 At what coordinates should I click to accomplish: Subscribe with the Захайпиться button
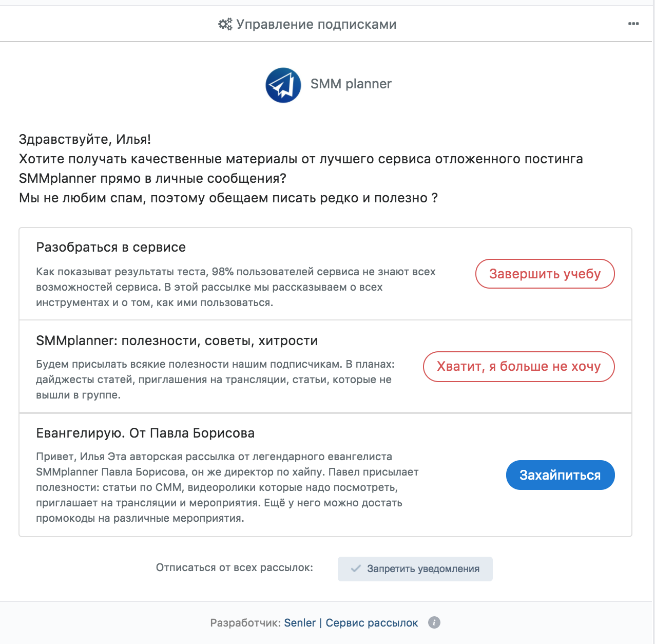pyautogui.click(x=561, y=475)
